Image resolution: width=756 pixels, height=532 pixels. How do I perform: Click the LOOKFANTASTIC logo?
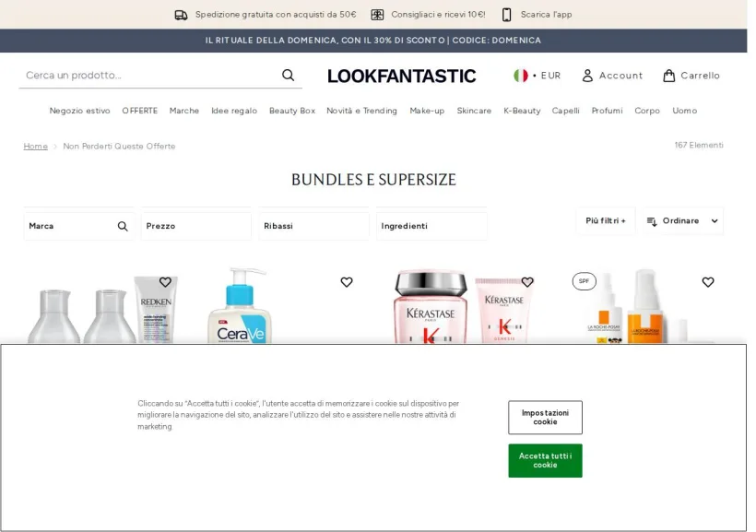coord(402,77)
